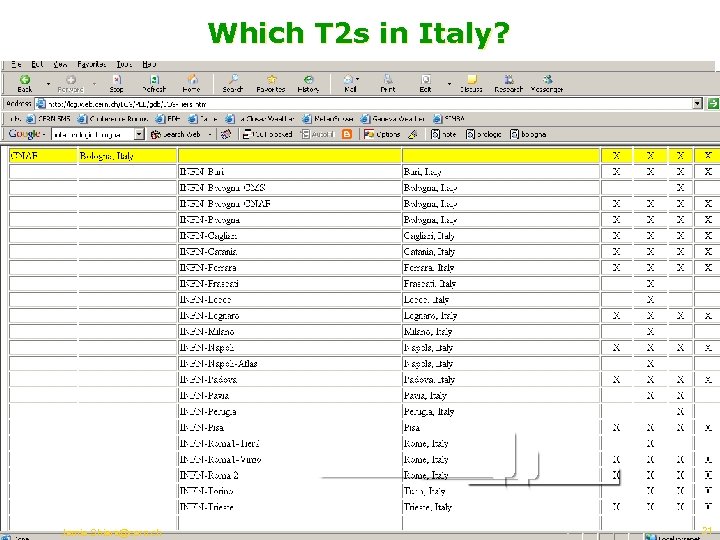Click the INFN-Bari table cell
Image resolution: width=720 pixels, height=540 pixels.
click(290, 172)
